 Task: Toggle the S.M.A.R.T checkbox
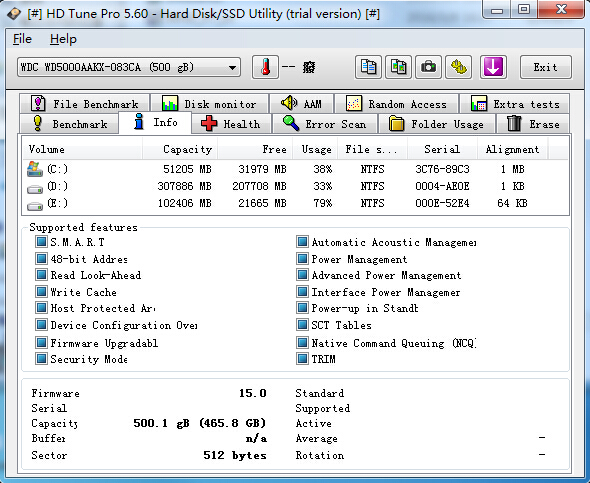point(41,241)
